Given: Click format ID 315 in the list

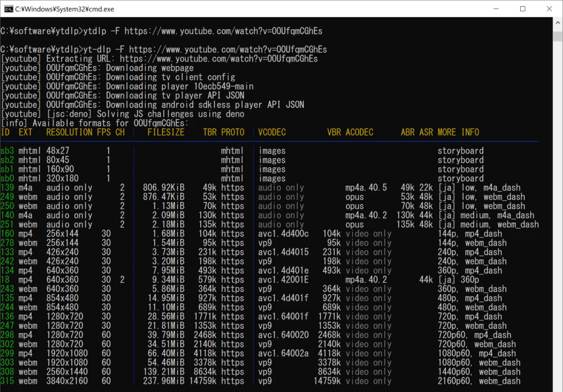Looking at the screenshot, I should click(x=7, y=381).
